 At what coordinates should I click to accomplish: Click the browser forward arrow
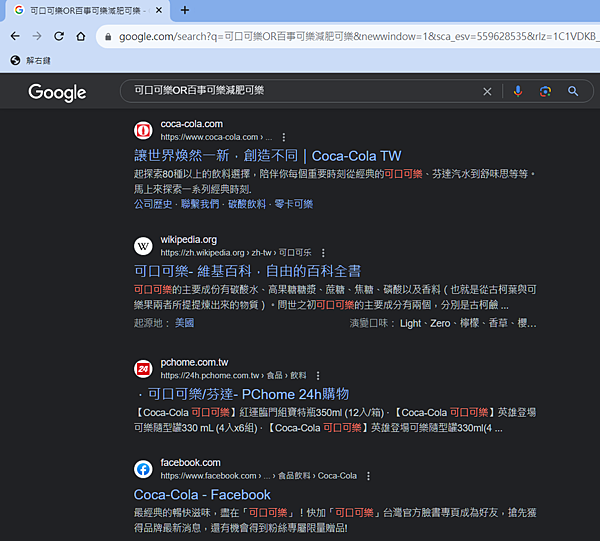(37, 36)
